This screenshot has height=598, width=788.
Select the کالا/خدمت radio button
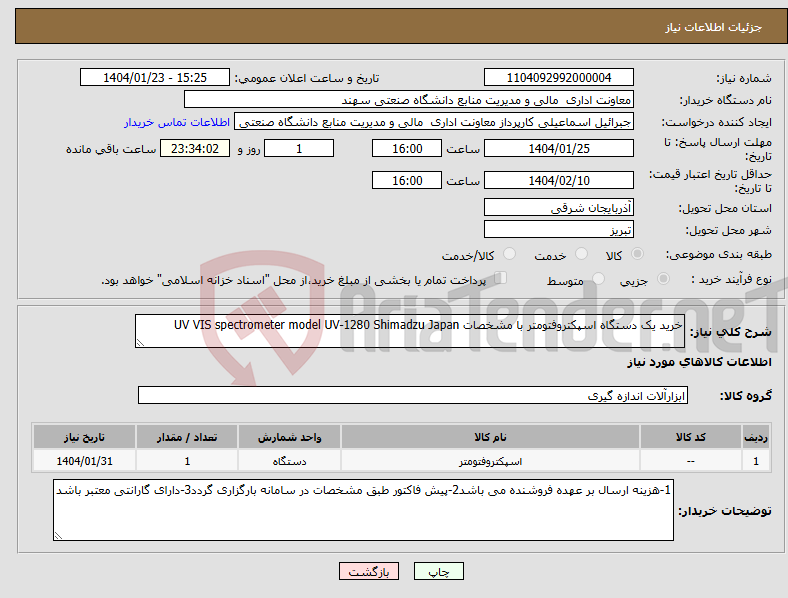[x=510, y=254]
